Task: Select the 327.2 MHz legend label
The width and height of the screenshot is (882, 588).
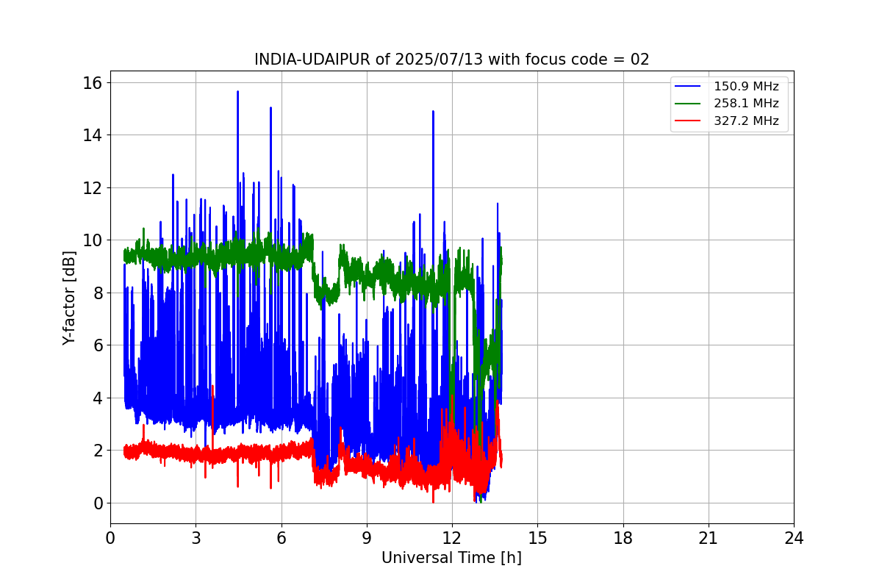Action: (x=746, y=121)
